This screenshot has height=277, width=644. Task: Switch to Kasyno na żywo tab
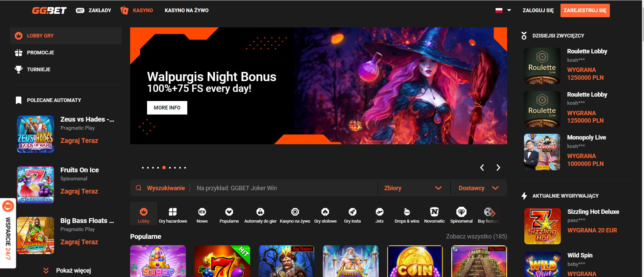(x=186, y=10)
